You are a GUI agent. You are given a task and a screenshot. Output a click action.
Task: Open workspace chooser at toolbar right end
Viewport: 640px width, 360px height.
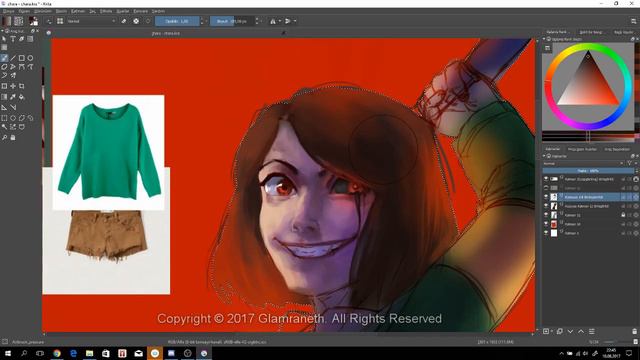coord(633,21)
